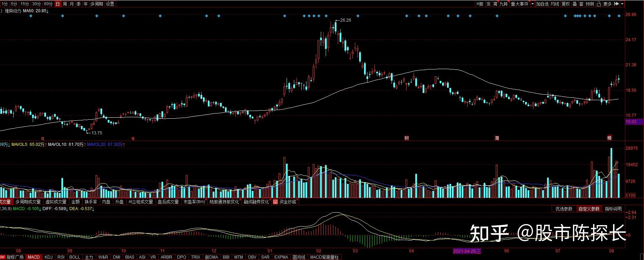This screenshot has width=644, height=260.
Task: Select the EXPMA indicator tab
Action: [x=281, y=257]
